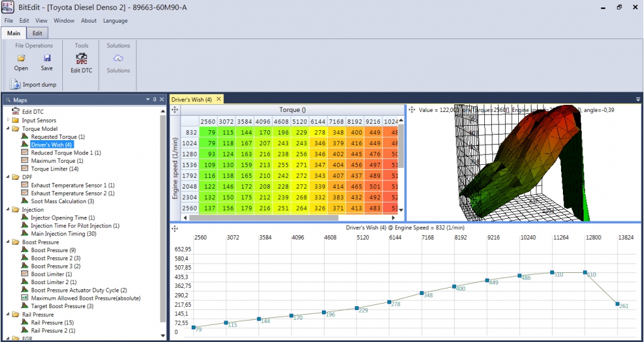Open the Edit menu
Image resolution: width=644 pixels, height=342 pixels.
coord(25,21)
